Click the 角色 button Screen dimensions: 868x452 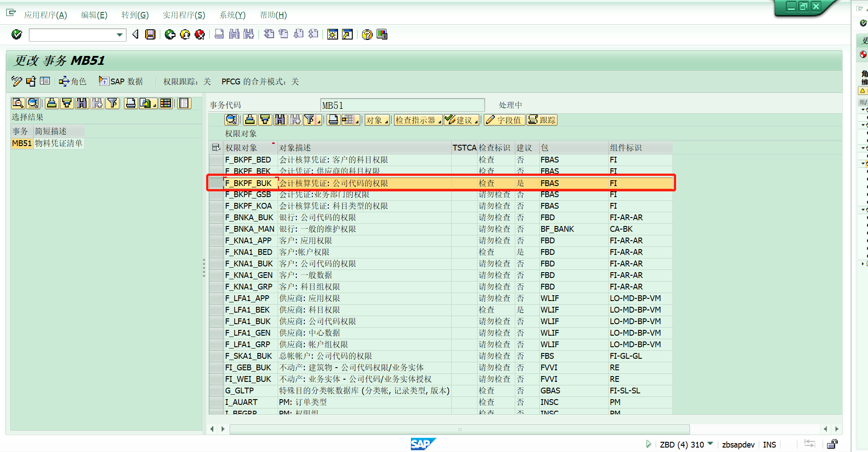pyautogui.click(x=73, y=81)
